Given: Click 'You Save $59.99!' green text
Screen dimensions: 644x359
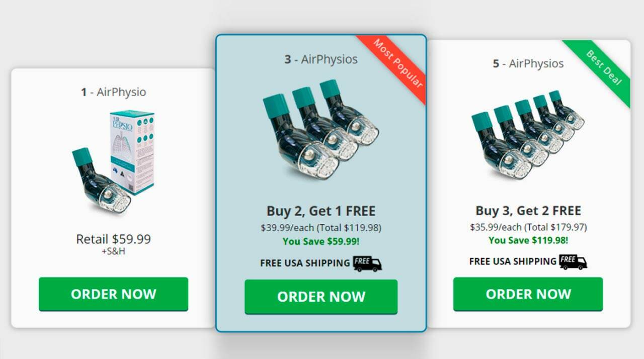Looking at the screenshot, I should pos(321,241).
